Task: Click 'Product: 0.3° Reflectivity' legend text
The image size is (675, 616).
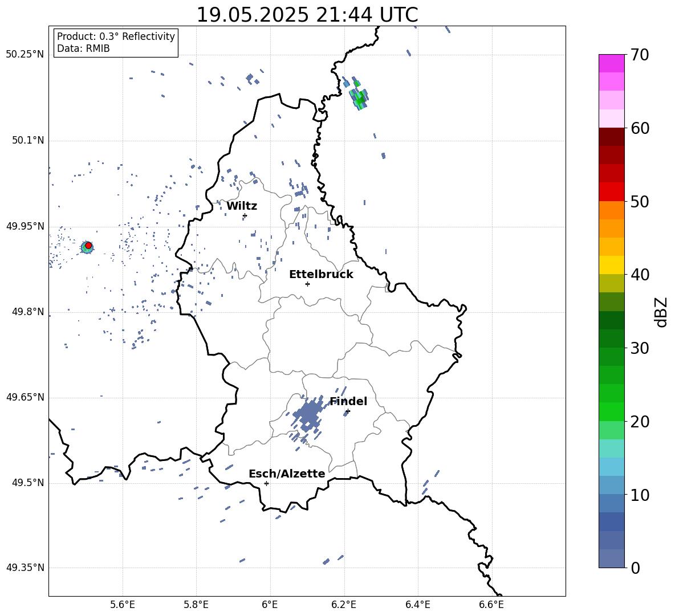Action: click(x=116, y=36)
